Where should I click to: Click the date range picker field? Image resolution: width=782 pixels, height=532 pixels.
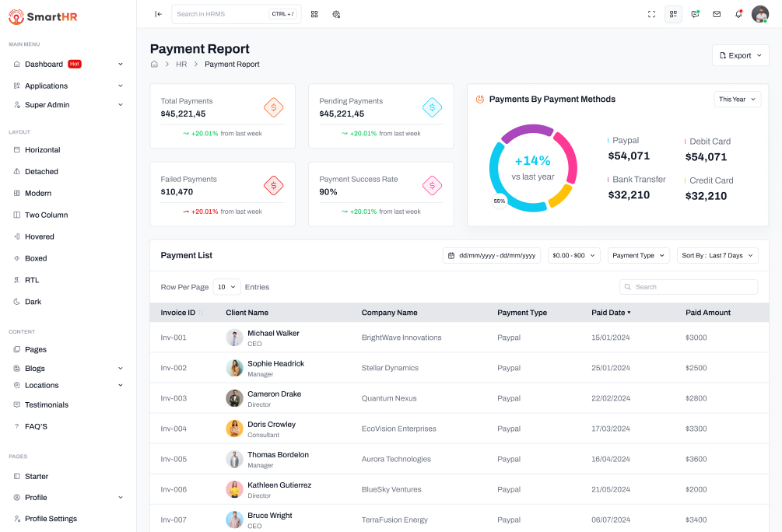pos(492,255)
